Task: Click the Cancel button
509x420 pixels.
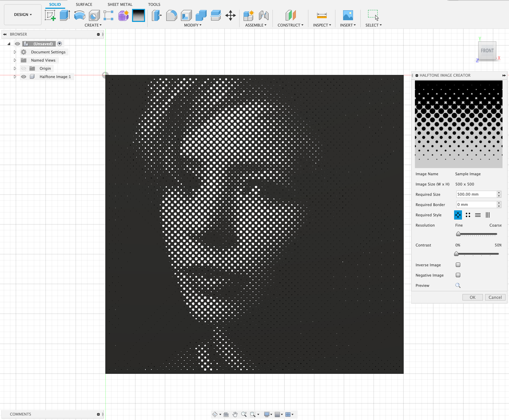Action: pos(495,297)
